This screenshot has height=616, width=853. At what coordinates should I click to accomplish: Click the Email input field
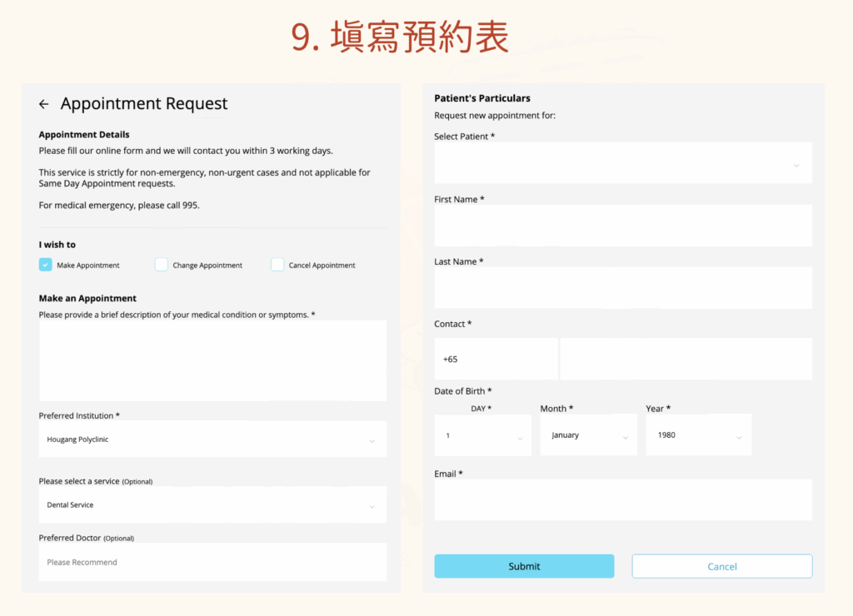point(623,500)
